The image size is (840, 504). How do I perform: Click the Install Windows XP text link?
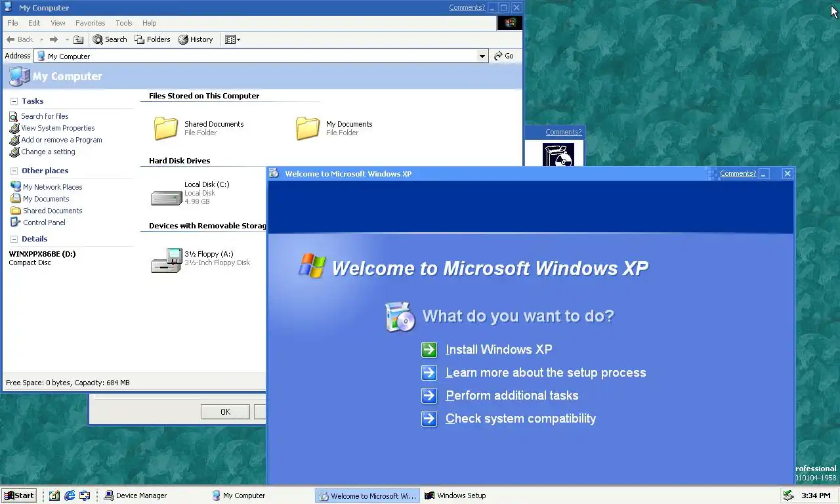coord(499,350)
